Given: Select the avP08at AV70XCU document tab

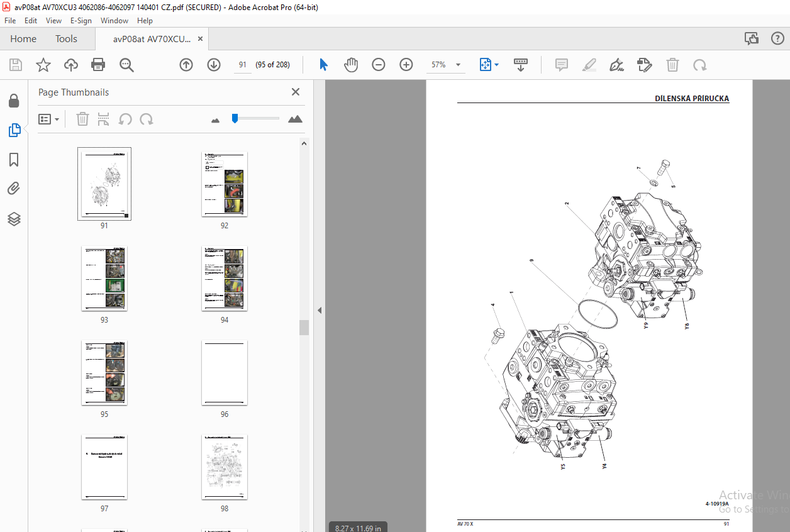Looking at the screenshot, I should [x=152, y=39].
